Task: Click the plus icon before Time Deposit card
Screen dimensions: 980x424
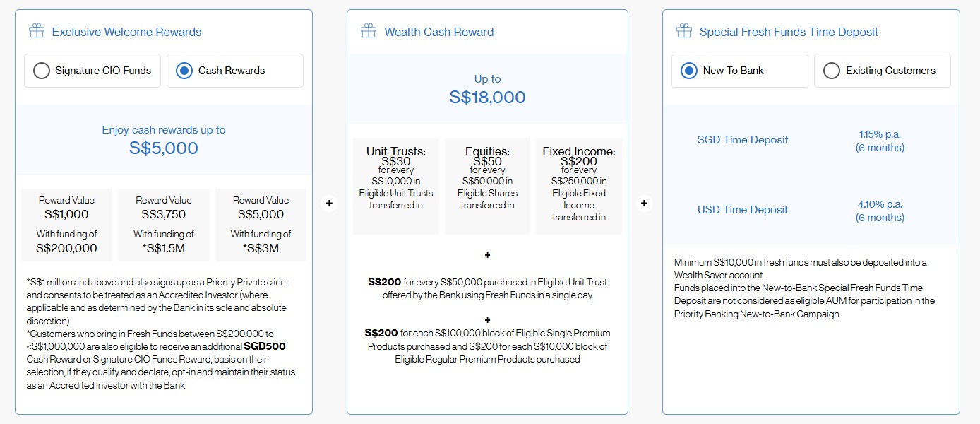Action: click(x=644, y=204)
